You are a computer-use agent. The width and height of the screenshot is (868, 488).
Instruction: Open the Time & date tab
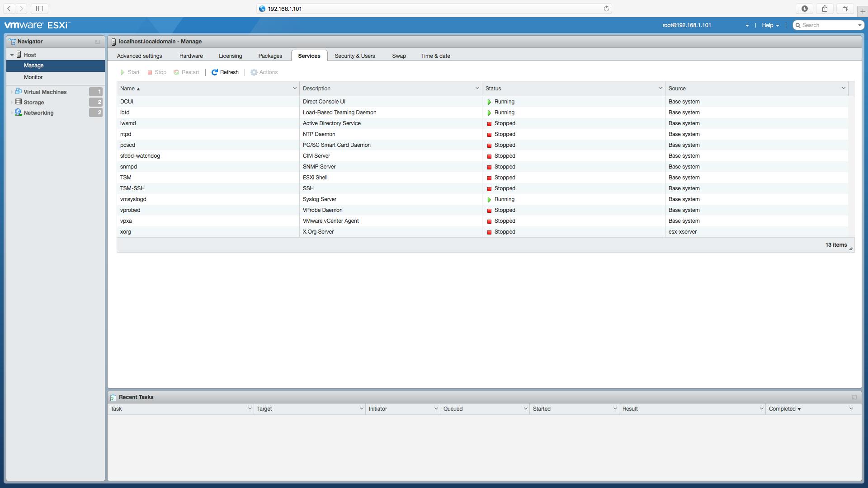(435, 56)
